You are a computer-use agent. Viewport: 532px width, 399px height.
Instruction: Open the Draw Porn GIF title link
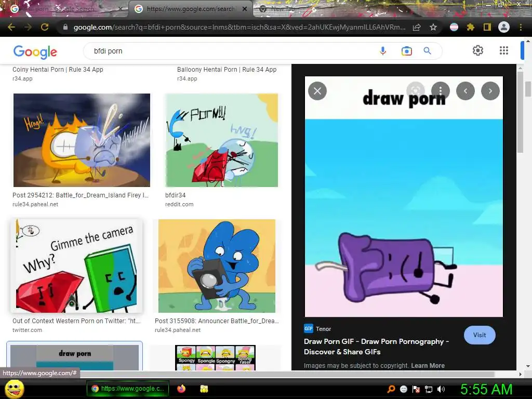tap(376, 347)
